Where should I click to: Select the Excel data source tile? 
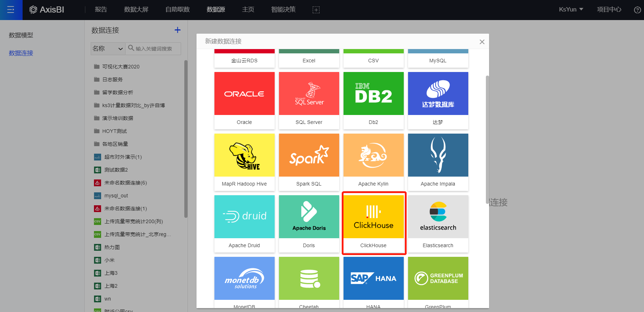pyautogui.click(x=309, y=58)
